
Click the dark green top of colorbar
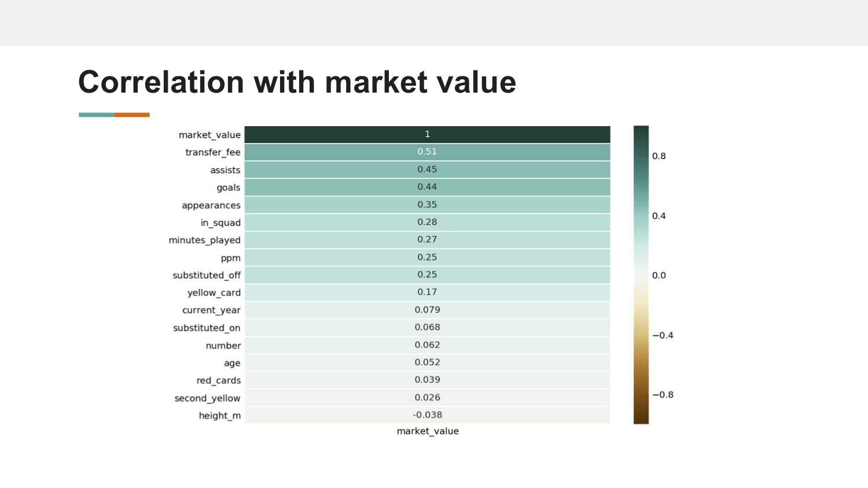(641, 134)
